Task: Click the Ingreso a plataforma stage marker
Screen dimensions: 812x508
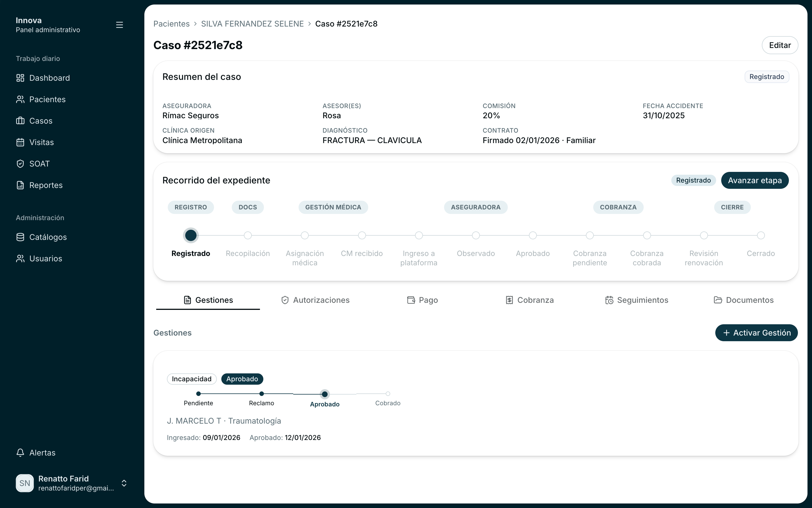Action: [419, 235]
